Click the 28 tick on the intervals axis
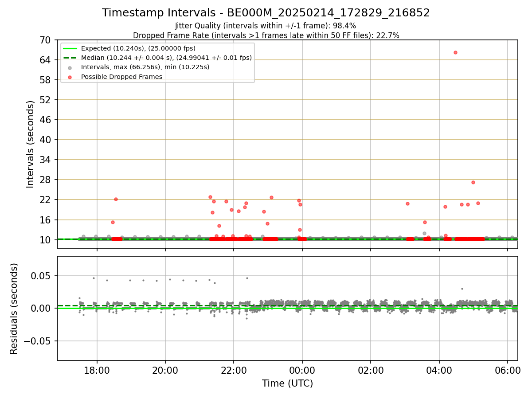The height and width of the screenshot is (399, 532). [x=46, y=180]
